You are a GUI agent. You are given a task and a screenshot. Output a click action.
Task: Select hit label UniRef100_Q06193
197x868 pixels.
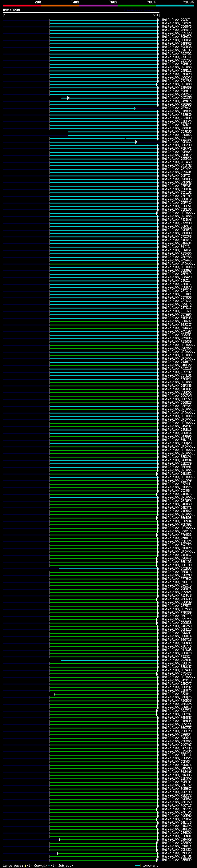tap(176, 792)
